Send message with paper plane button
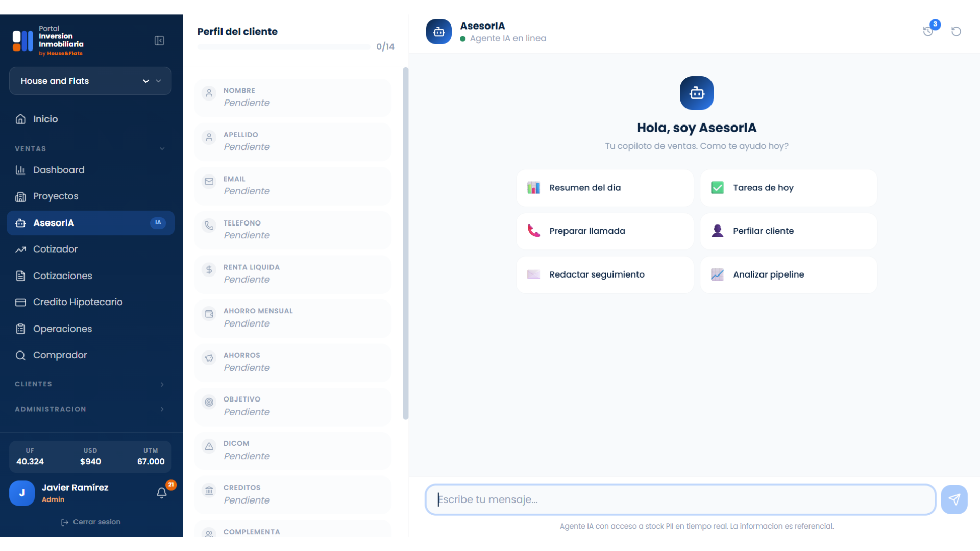Viewport: 980px width, 551px height. 954,499
